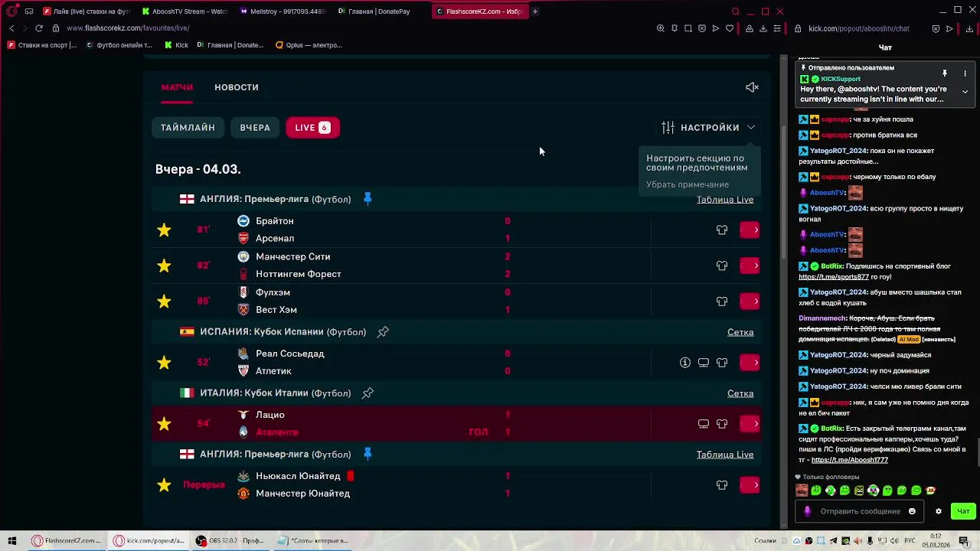Viewport: 980px width, 551px height.
Task: Open lineups shirt icon for Манчестер Сити match
Action: tap(722, 266)
